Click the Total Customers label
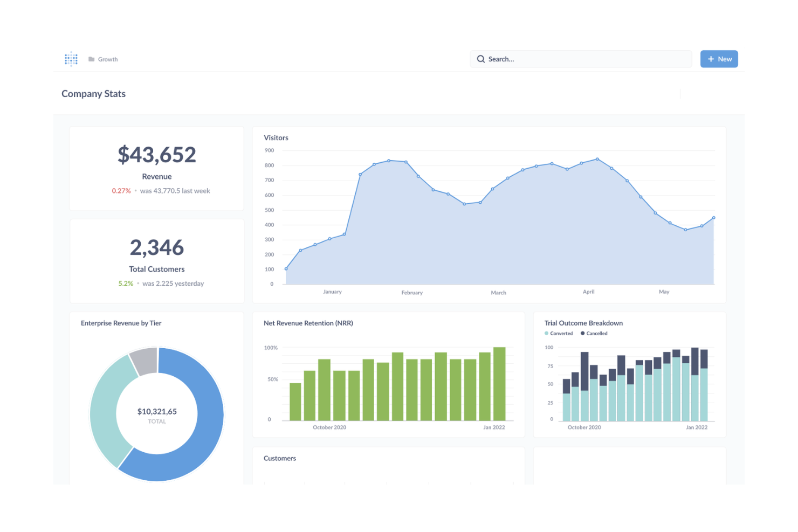798x532 pixels. click(157, 270)
